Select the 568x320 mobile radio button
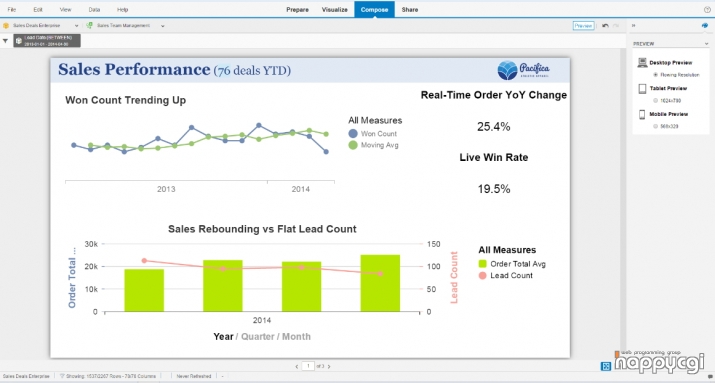Image resolution: width=715 pixels, height=383 pixels. (x=656, y=126)
